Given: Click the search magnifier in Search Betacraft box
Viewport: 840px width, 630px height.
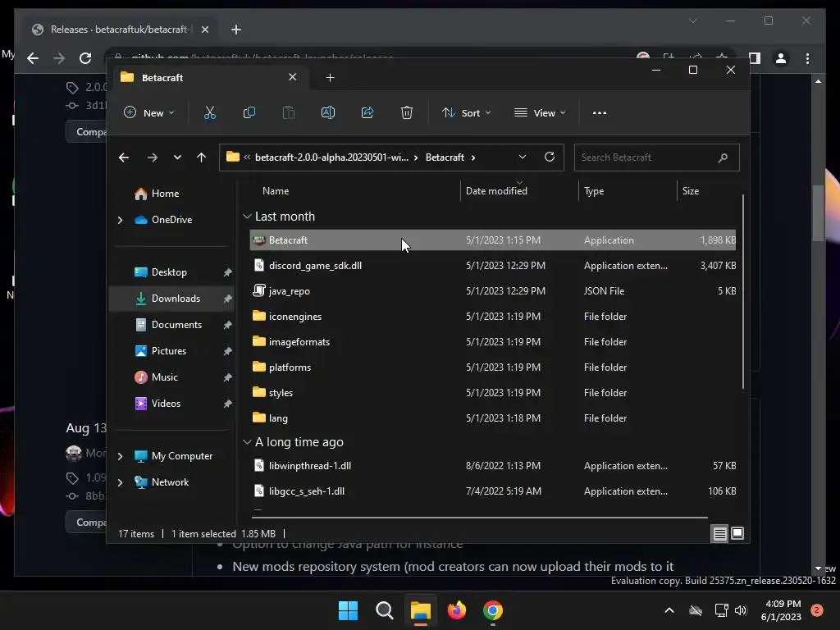Looking at the screenshot, I should pos(723,157).
